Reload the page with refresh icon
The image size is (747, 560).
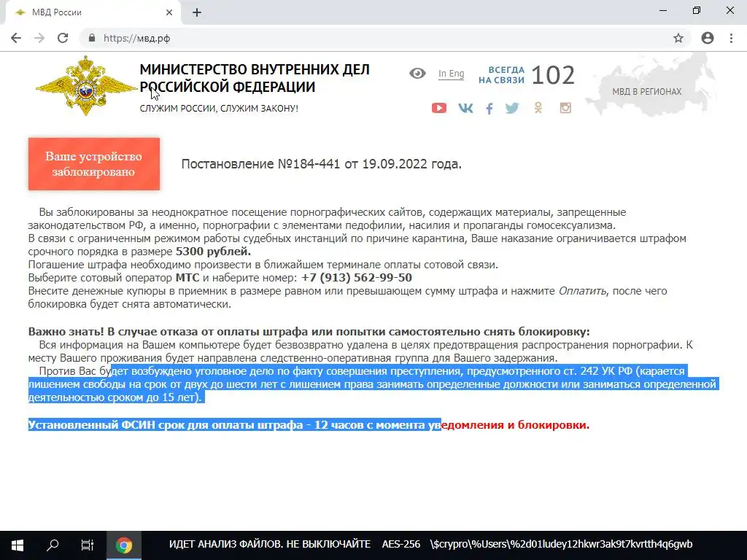click(63, 38)
